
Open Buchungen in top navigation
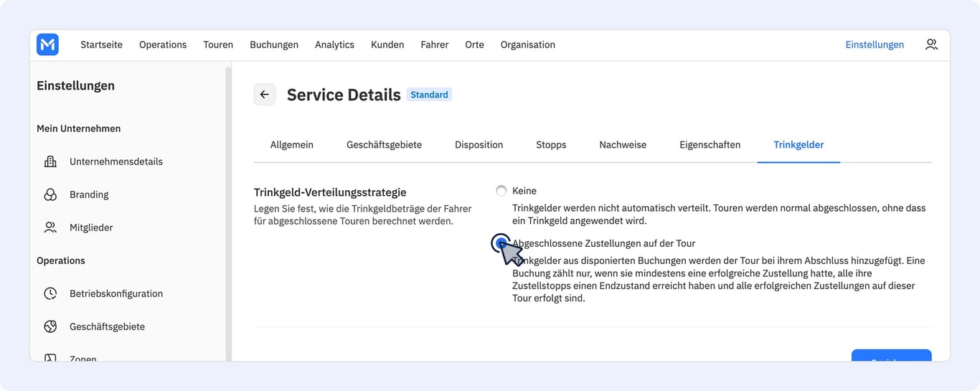point(274,44)
